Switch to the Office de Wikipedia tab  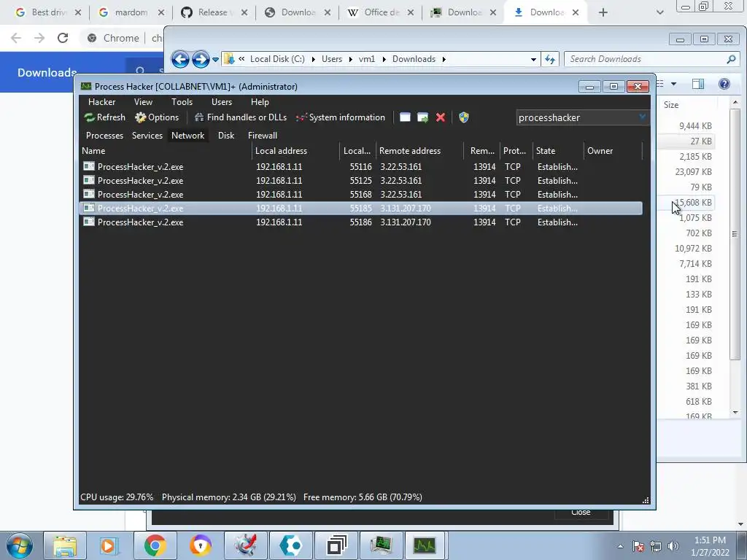click(379, 12)
